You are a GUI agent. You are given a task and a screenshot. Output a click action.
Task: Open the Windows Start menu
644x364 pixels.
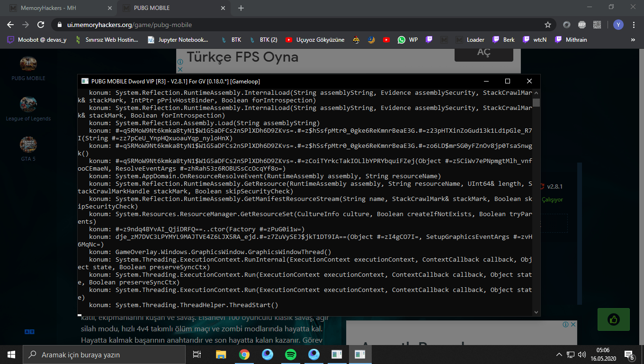11,355
